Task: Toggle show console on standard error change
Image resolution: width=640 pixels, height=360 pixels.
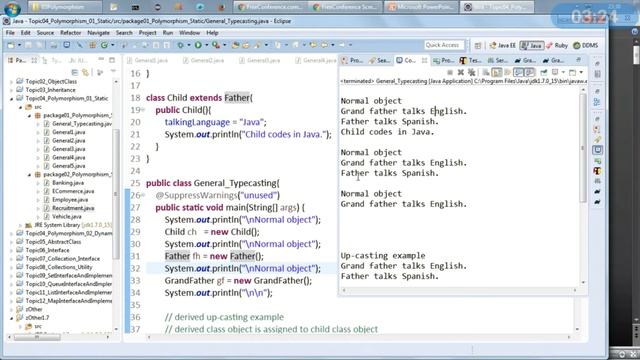Action: pyautogui.click(x=529, y=72)
